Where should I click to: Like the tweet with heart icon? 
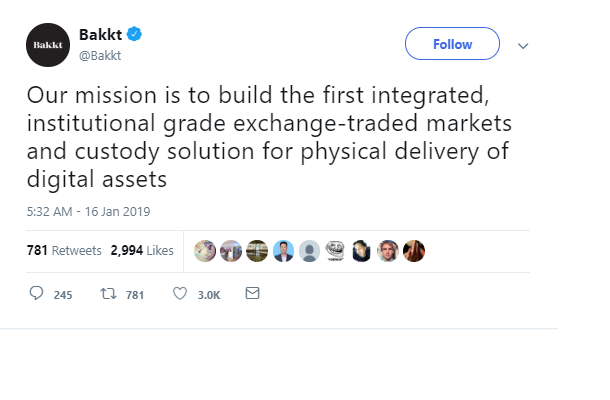[x=180, y=294]
